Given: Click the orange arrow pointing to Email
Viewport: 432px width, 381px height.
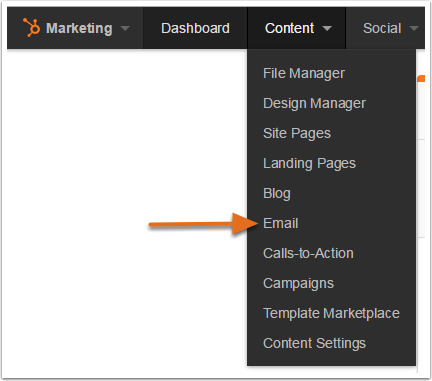Looking at the screenshot, I should click(x=203, y=224).
